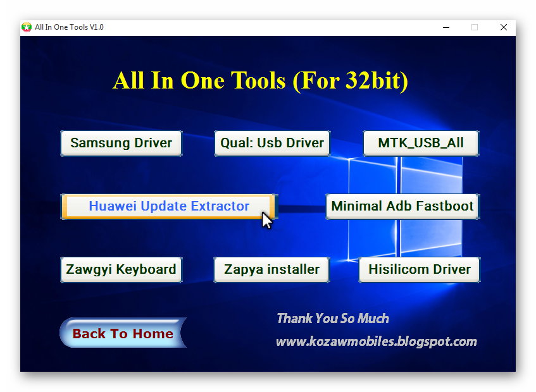Screen dimensions: 536x392
Task: Choose Hisilicom Driver in the bottom row
Action: coord(419,269)
